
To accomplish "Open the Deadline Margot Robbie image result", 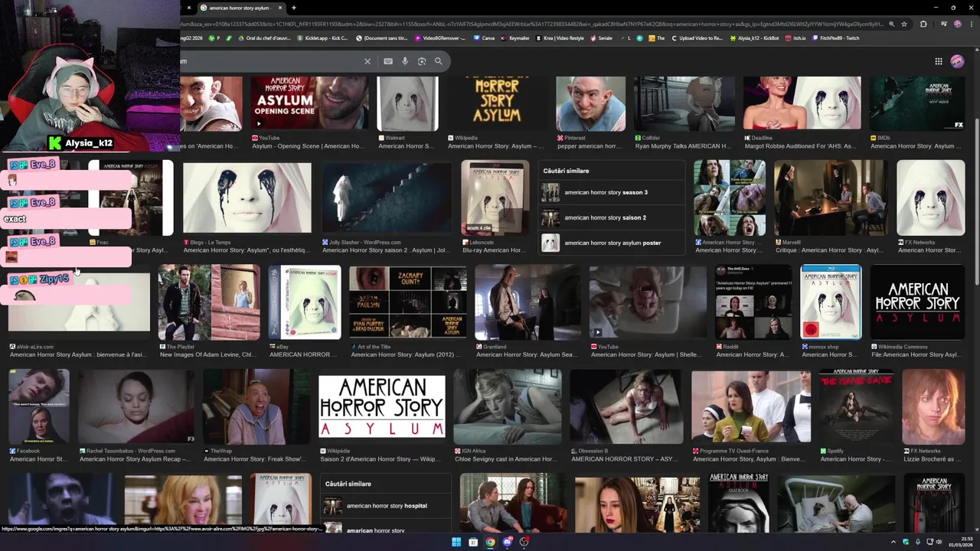I will coord(802,103).
